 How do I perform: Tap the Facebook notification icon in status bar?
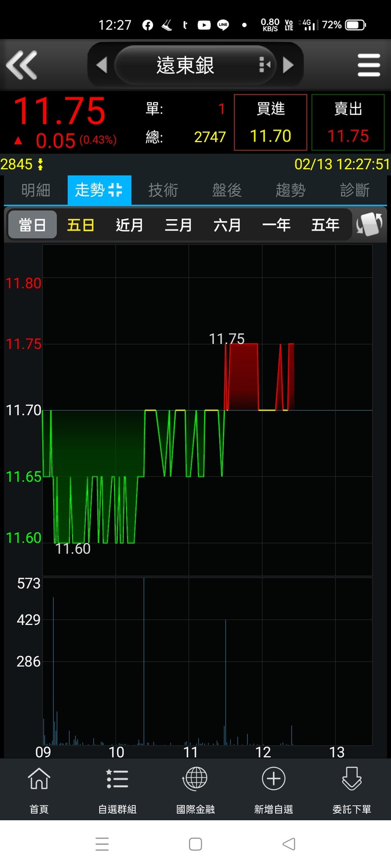coord(148,25)
